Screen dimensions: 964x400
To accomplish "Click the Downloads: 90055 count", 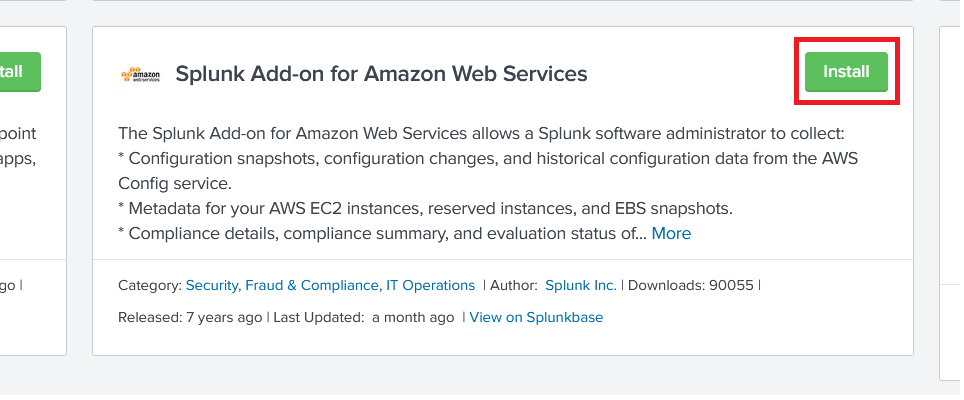I will pyautogui.click(x=690, y=285).
